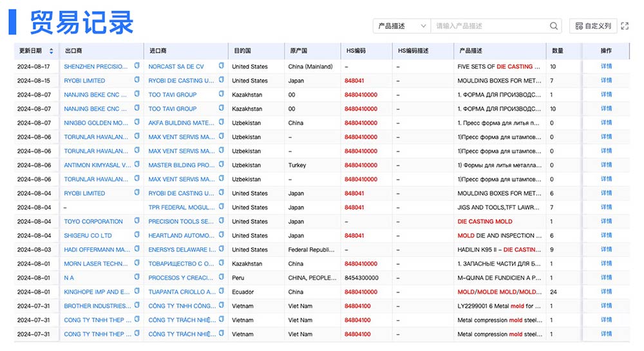Screen dimensions: 644x351
Task: Copy icon beside importer AKFA BUILDING MATE...
Action: (x=221, y=122)
